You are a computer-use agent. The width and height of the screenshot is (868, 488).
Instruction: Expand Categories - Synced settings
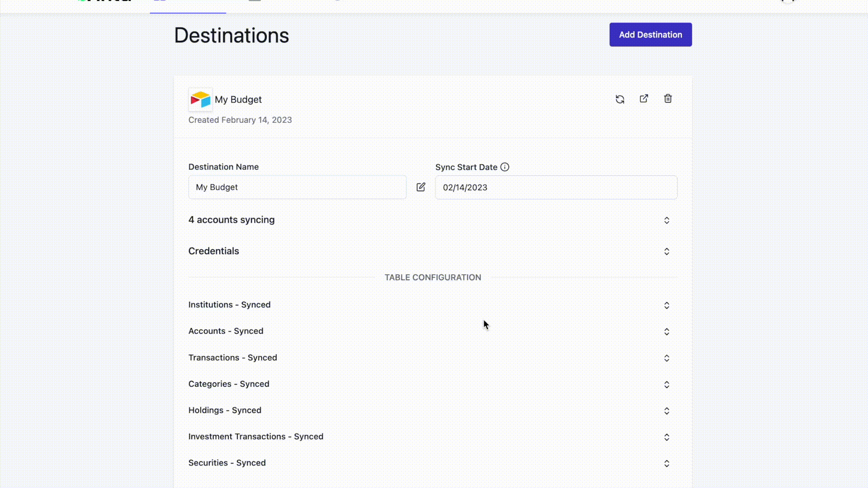point(667,385)
